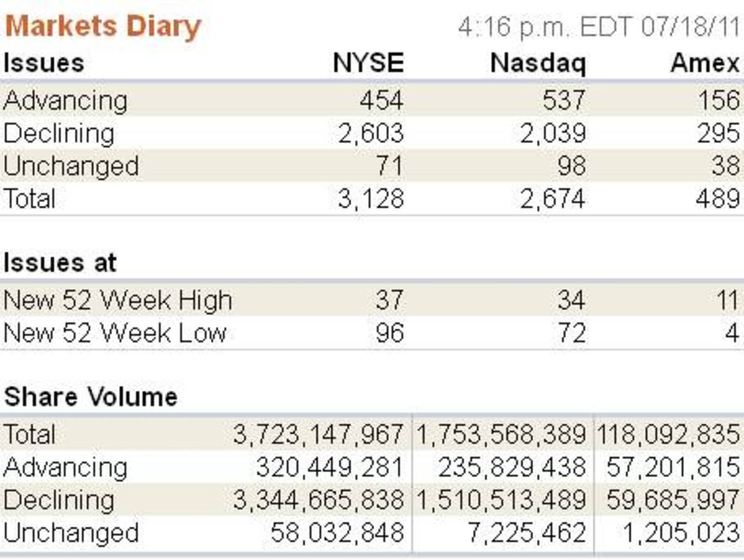The width and height of the screenshot is (744, 560).
Task: Click the New 52 Week Low label
Action: pyautogui.click(x=115, y=333)
